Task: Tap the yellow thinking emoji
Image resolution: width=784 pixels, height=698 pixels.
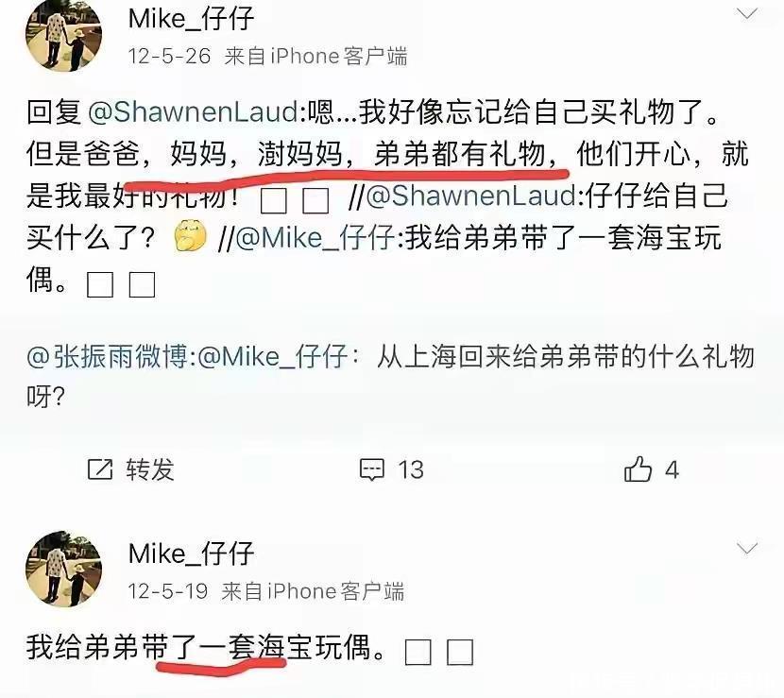Action: [x=190, y=235]
